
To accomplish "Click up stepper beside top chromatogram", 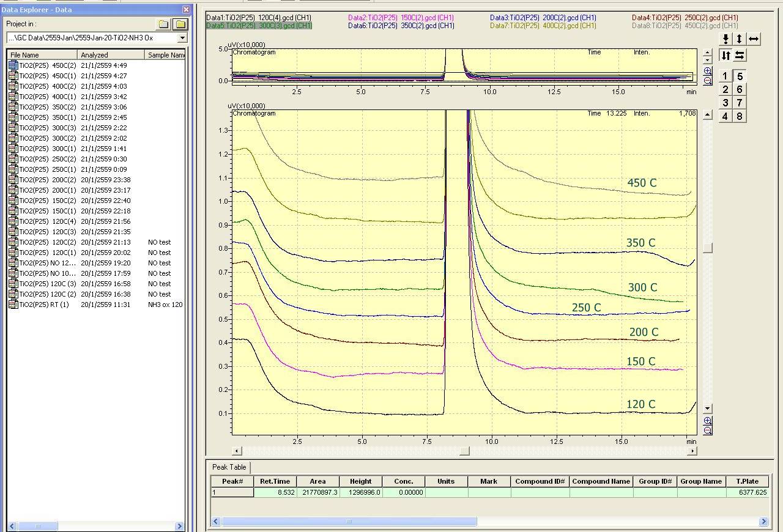I will pyautogui.click(x=708, y=53).
